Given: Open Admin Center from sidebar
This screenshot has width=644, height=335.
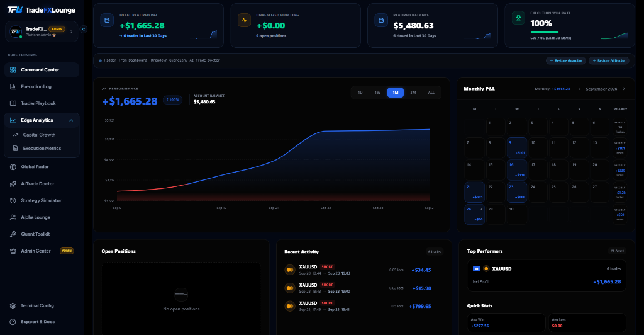Looking at the screenshot, I should pos(42,251).
